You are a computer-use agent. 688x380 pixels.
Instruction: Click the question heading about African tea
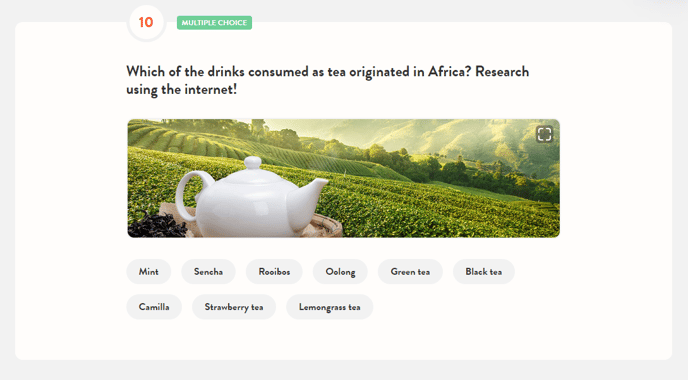(x=328, y=80)
